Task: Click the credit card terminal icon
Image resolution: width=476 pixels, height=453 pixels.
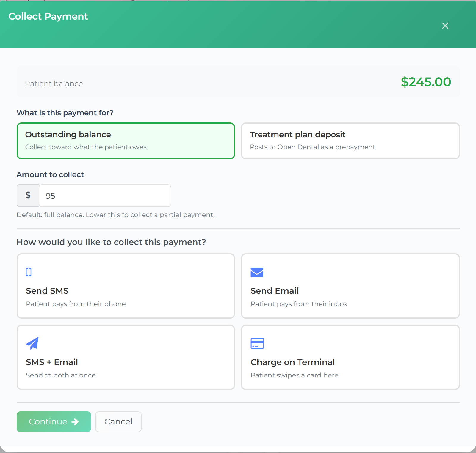Action: click(257, 343)
